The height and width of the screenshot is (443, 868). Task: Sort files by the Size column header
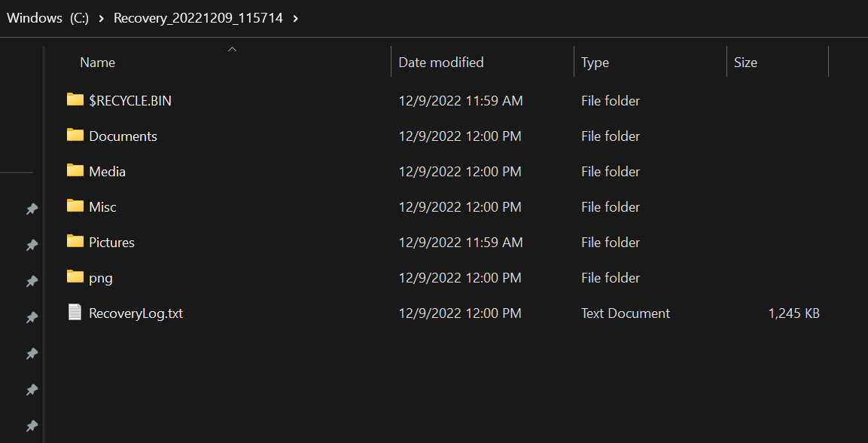pyautogui.click(x=745, y=63)
